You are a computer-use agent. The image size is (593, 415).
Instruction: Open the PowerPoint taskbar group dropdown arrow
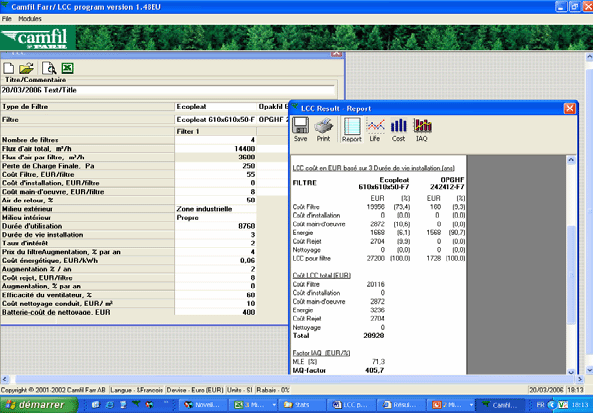click(x=471, y=405)
